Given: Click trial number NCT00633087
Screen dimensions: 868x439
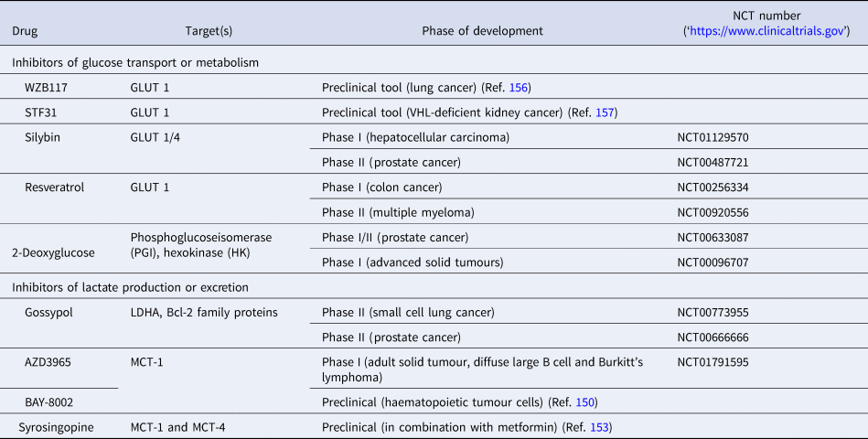Looking at the screenshot, I should coord(713,238).
